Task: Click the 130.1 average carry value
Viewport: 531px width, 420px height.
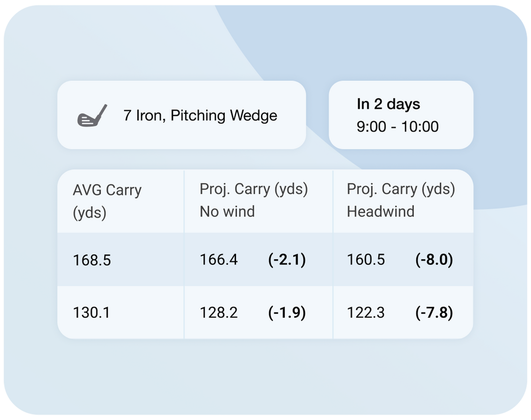Action: [91, 313]
